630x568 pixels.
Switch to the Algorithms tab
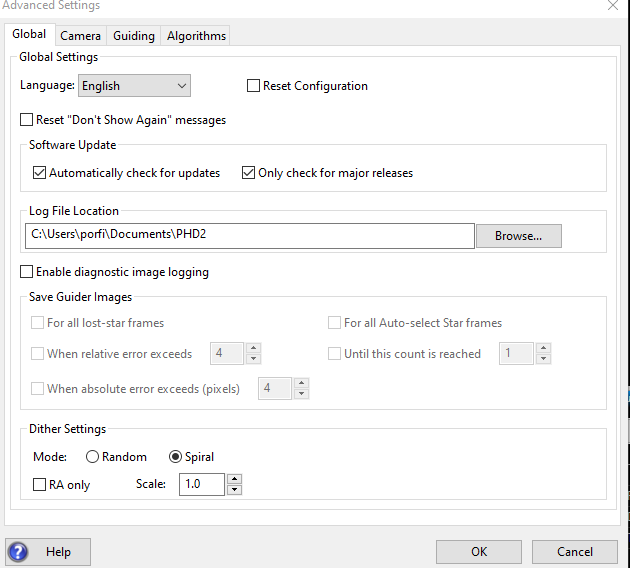point(196,36)
